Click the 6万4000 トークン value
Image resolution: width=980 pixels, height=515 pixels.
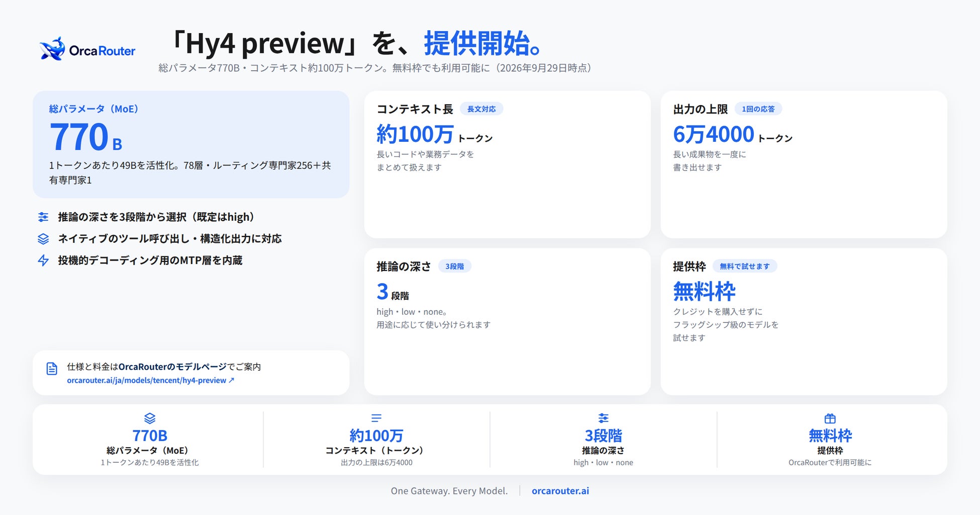click(733, 135)
